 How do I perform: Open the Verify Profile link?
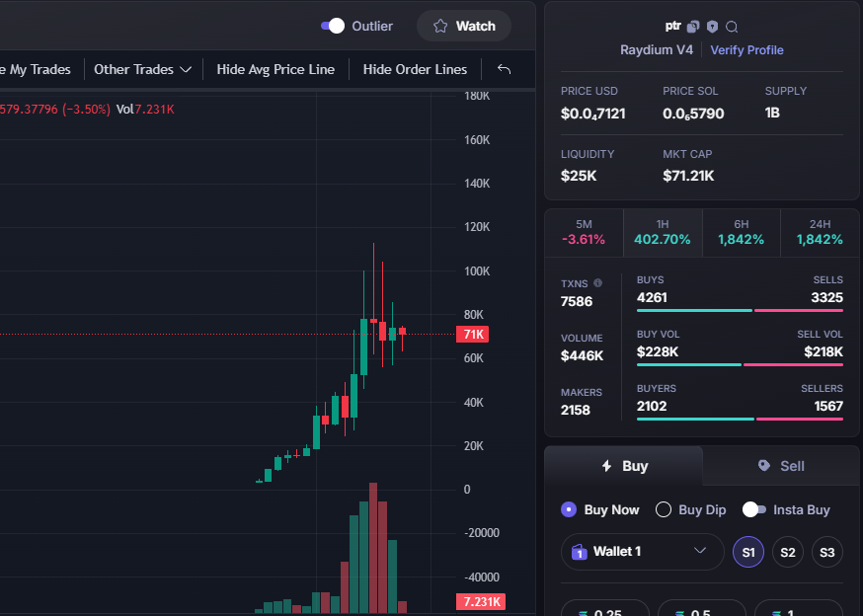tap(746, 50)
